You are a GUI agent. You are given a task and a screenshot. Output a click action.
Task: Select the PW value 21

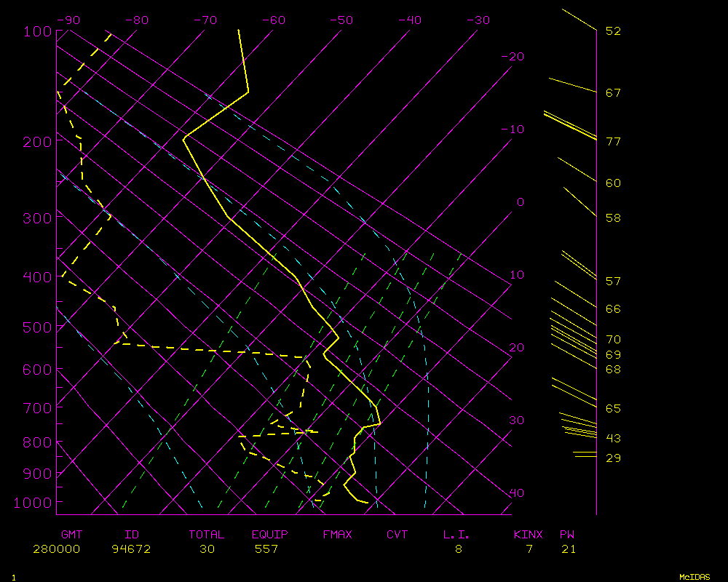click(x=569, y=549)
